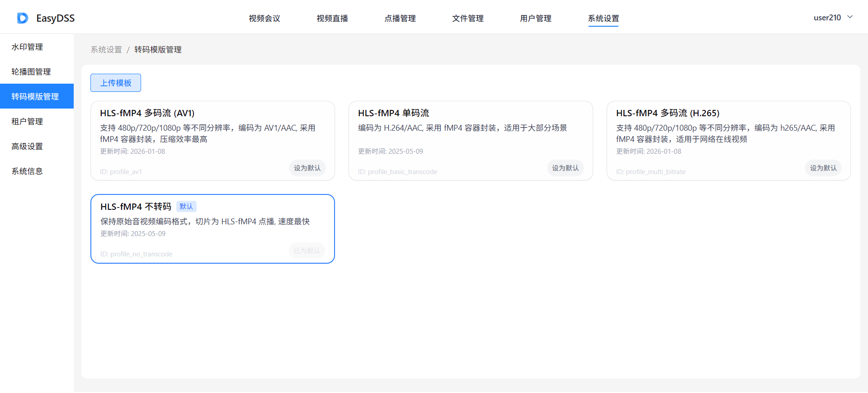Select the HLS-fMP4 不转码 template card
Viewport: 868px width, 393px height.
pyautogui.click(x=212, y=229)
